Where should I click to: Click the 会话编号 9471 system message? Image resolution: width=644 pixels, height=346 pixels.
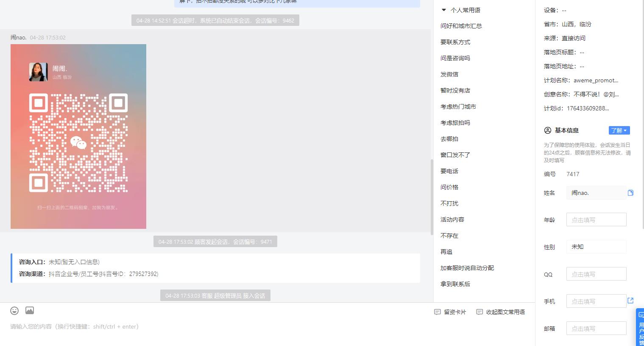215,242
